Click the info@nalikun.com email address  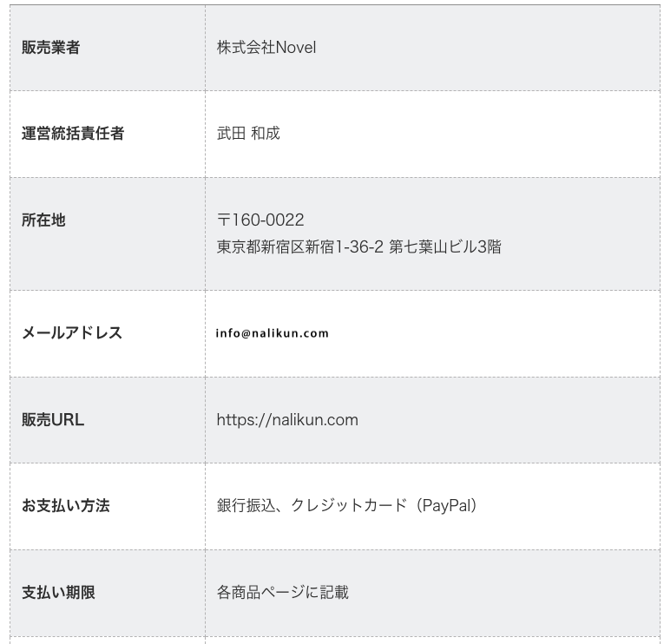pos(273,333)
